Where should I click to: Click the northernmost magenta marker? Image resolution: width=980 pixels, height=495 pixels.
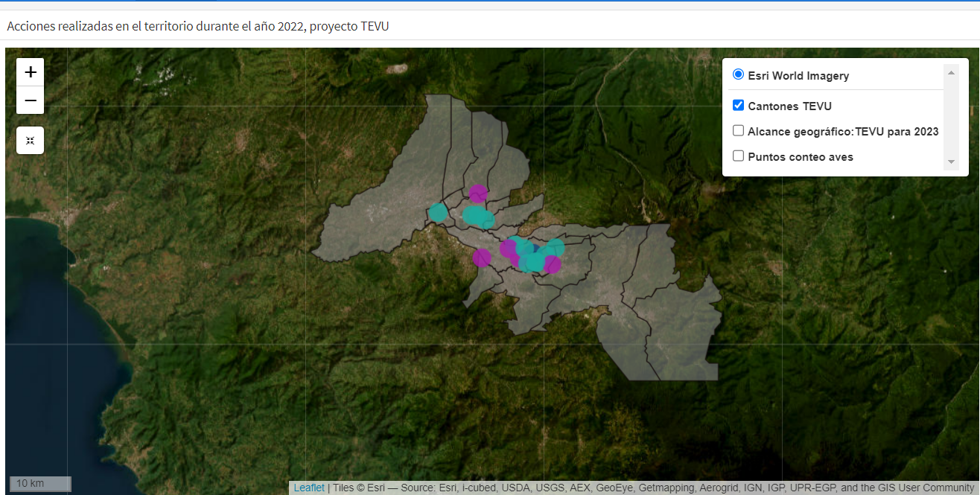[x=478, y=194]
